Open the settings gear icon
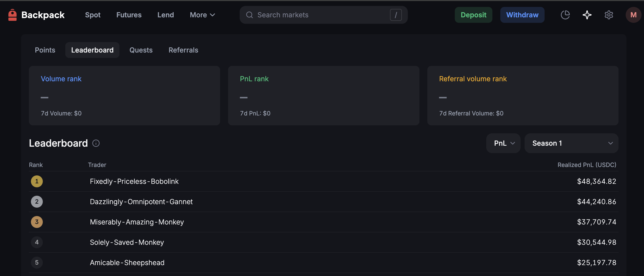Image resolution: width=644 pixels, height=276 pixels. [x=608, y=15]
